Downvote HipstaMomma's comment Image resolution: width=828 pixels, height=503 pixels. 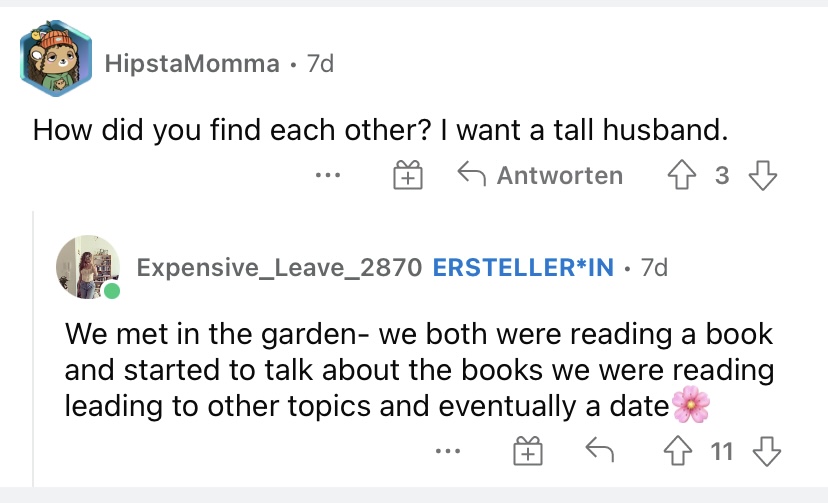[763, 175]
